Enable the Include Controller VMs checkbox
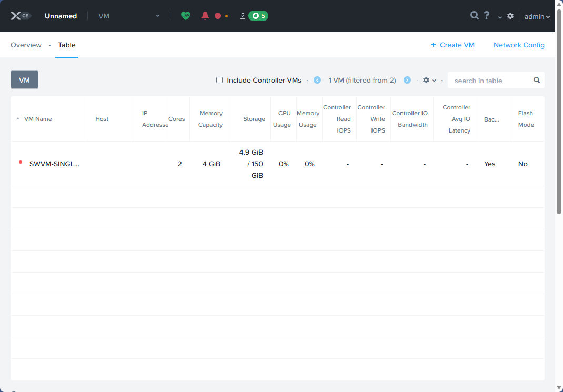 pyautogui.click(x=219, y=80)
